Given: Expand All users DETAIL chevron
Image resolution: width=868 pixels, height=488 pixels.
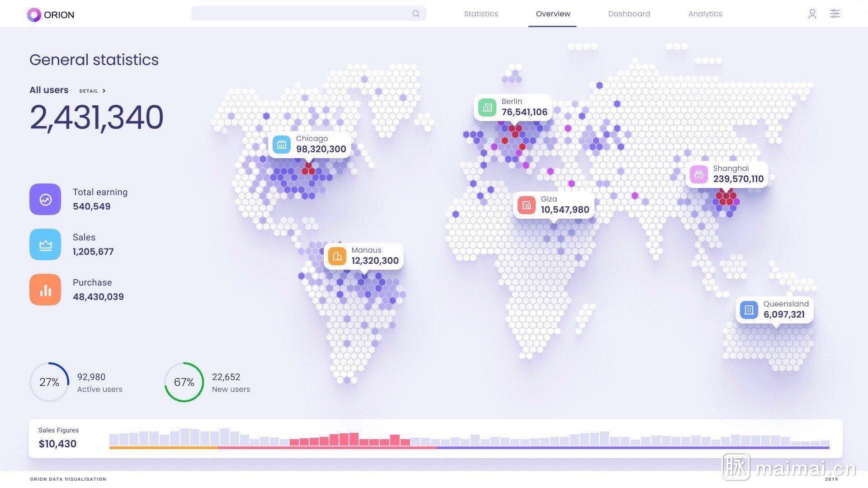Looking at the screenshot, I should tap(104, 91).
